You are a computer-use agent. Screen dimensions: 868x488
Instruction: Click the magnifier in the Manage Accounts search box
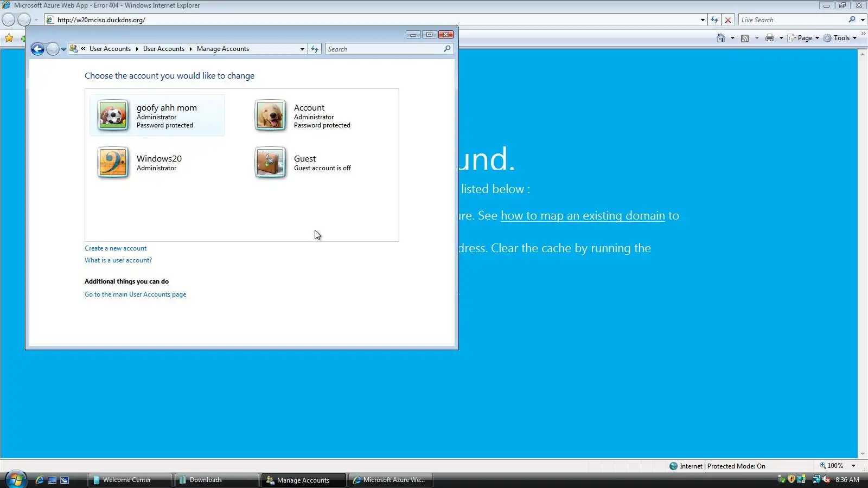447,49
